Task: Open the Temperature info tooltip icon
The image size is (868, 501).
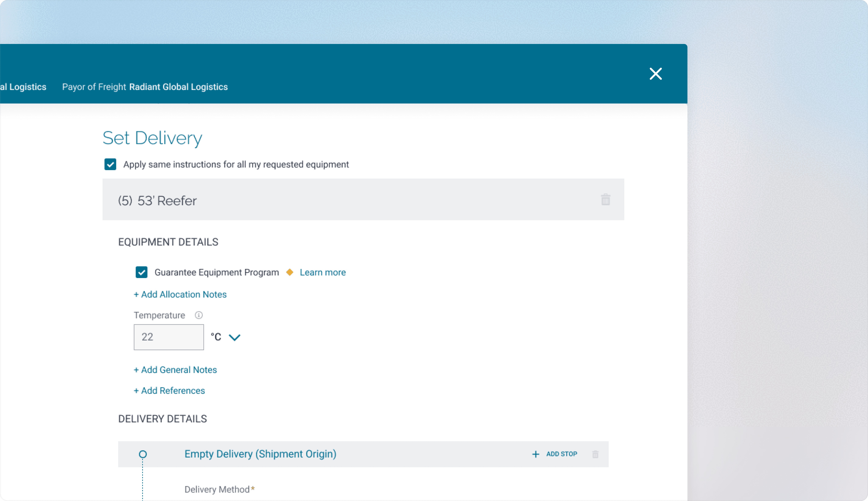Action: (x=199, y=315)
